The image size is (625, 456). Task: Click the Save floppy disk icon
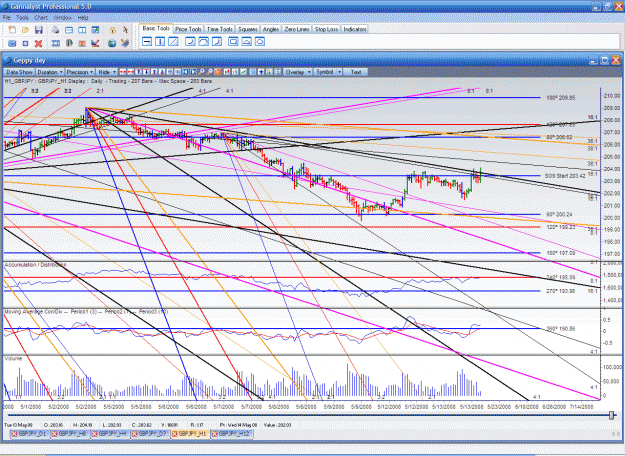pos(39,30)
